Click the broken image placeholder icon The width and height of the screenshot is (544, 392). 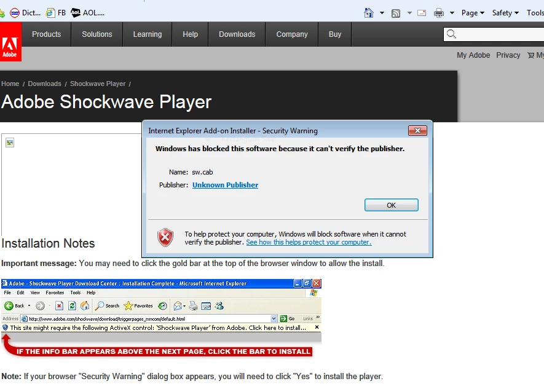click(x=10, y=143)
